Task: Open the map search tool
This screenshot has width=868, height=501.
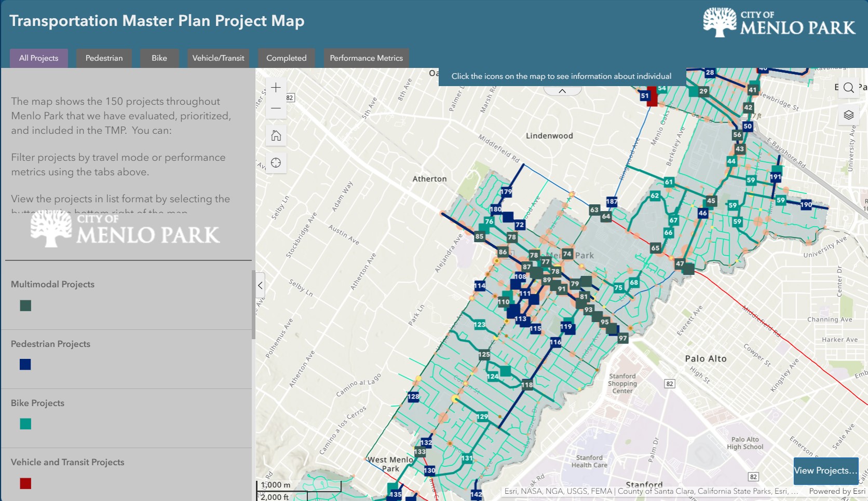Action: tap(849, 88)
